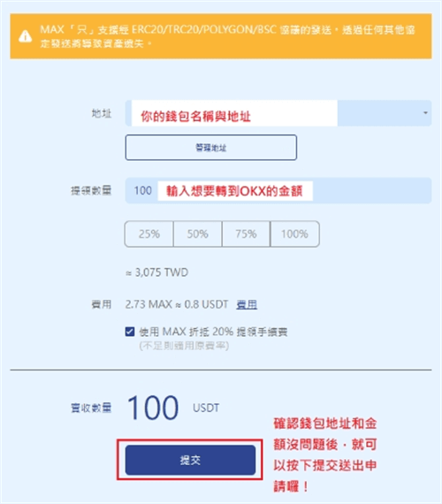Click the red 輸入想要轉到OKX的金額 annotation

pos(234,191)
